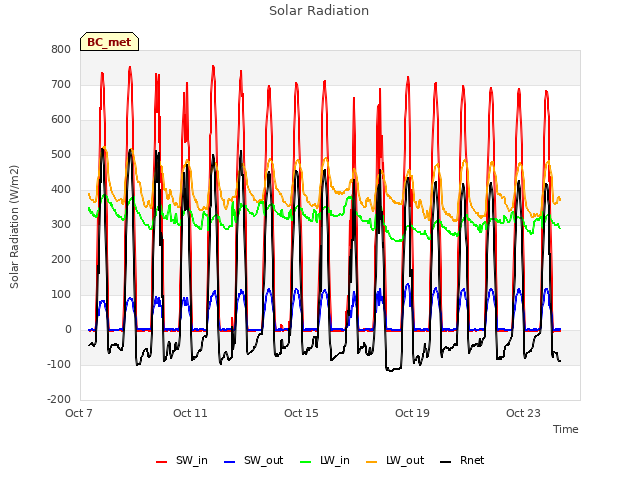
Task: Click the 0 y-axis tick label
Action: (68, 330)
